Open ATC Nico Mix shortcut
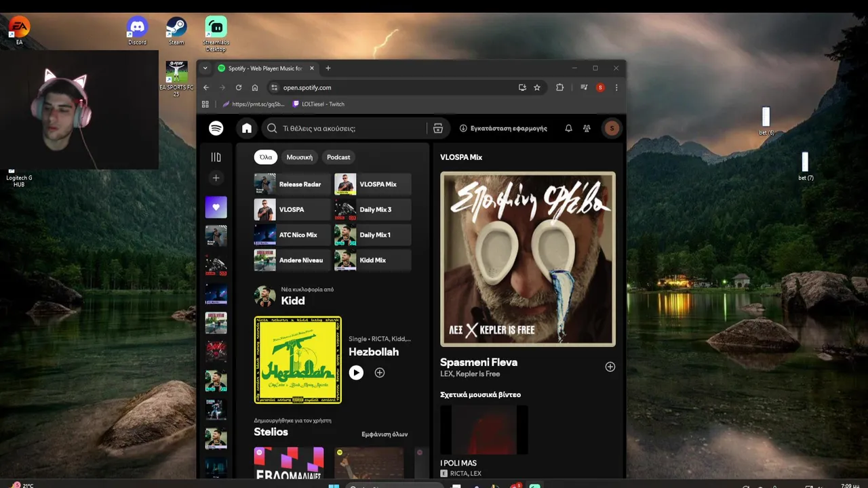This screenshot has height=488, width=868. [292, 235]
